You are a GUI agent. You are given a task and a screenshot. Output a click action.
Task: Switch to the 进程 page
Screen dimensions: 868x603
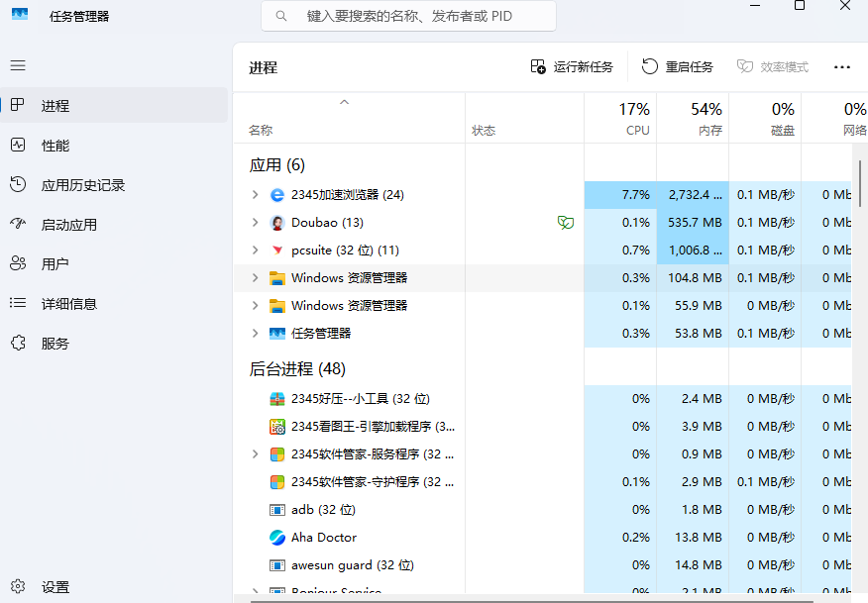coord(114,105)
